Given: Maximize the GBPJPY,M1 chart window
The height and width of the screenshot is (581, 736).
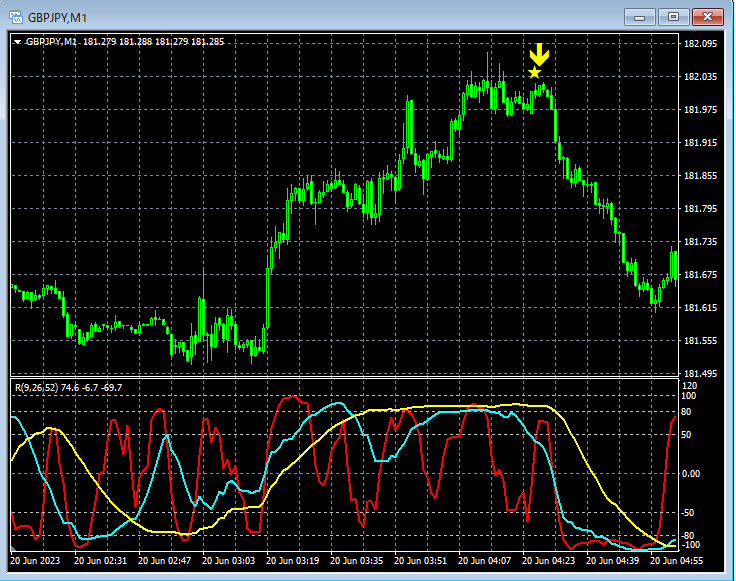Looking at the screenshot, I should pos(673,17).
